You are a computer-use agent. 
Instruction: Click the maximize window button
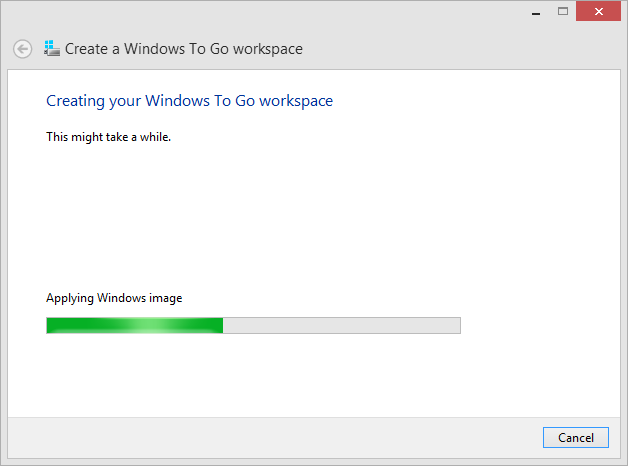point(563,11)
